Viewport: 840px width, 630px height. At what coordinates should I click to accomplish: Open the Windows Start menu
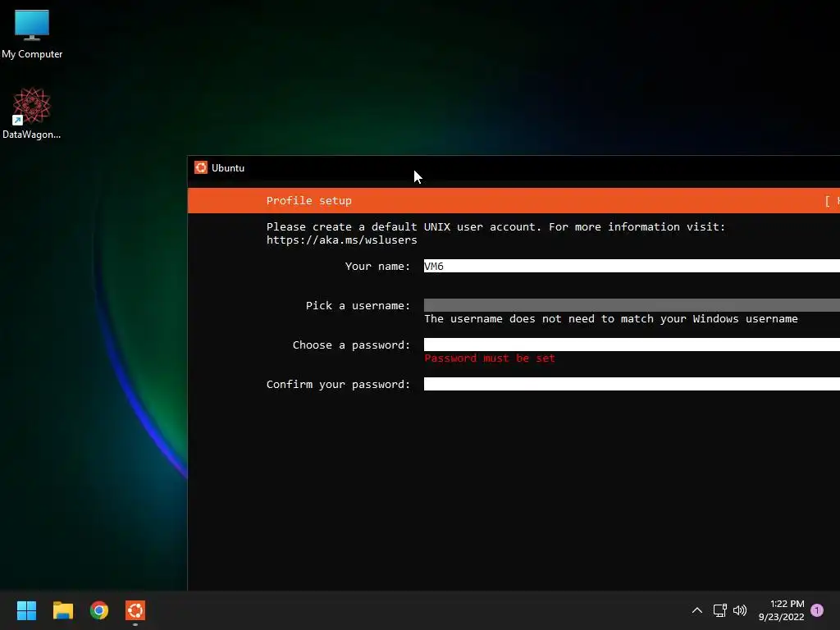pyautogui.click(x=26, y=610)
